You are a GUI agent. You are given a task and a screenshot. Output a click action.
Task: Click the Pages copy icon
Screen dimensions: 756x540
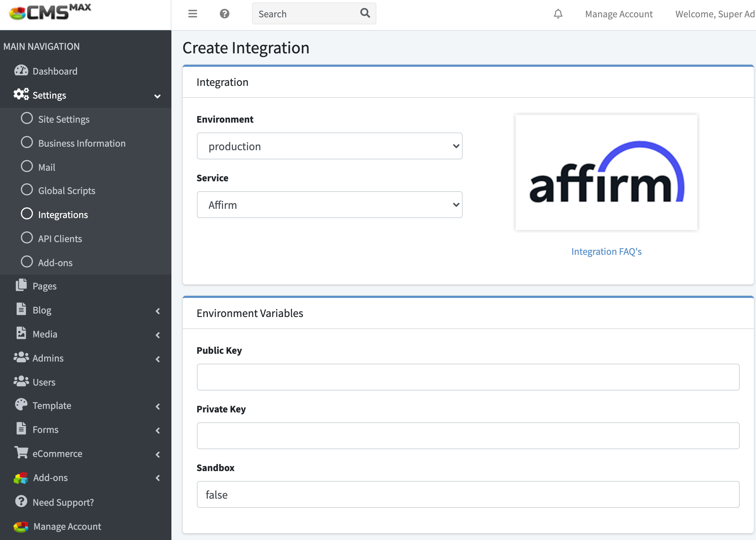(21, 285)
